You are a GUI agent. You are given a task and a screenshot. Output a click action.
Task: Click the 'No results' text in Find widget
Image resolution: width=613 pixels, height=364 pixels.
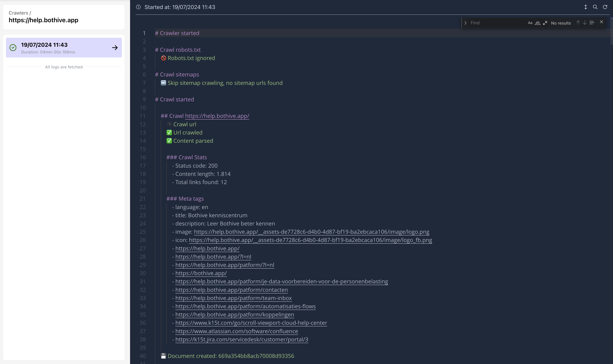[561, 23]
